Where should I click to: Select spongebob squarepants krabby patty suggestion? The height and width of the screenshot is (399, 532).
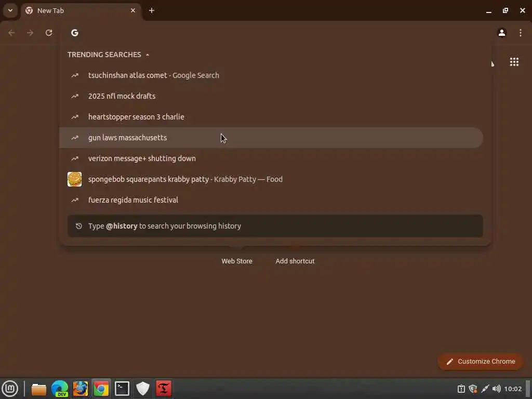[x=271, y=179]
